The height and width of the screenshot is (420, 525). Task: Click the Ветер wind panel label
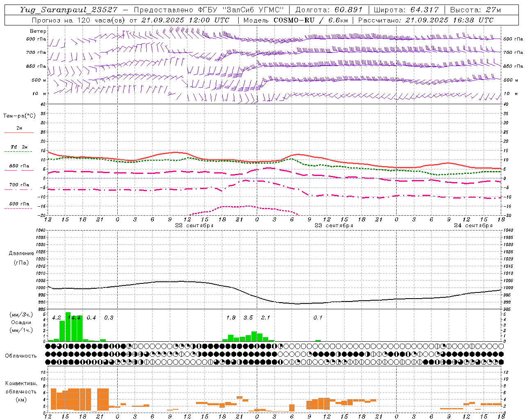(38, 31)
